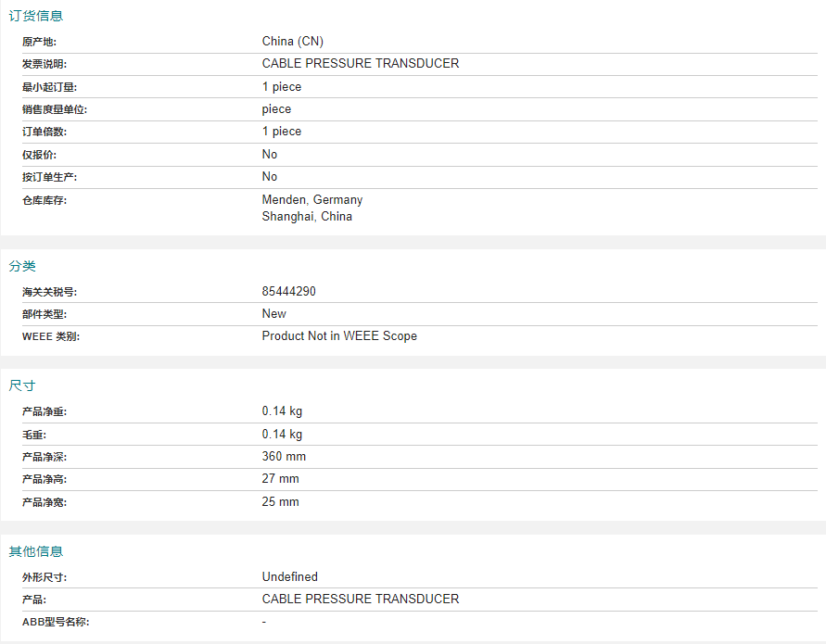Click the 尺寸 section heading
This screenshot has height=644, width=826.
pos(22,385)
